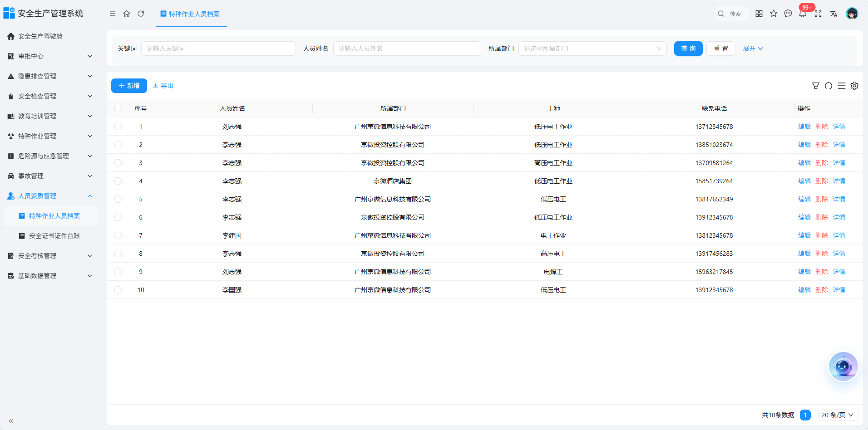Open the 20 条/页 page size dropdown
This screenshot has height=430, width=868.
pyautogui.click(x=838, y=415)
